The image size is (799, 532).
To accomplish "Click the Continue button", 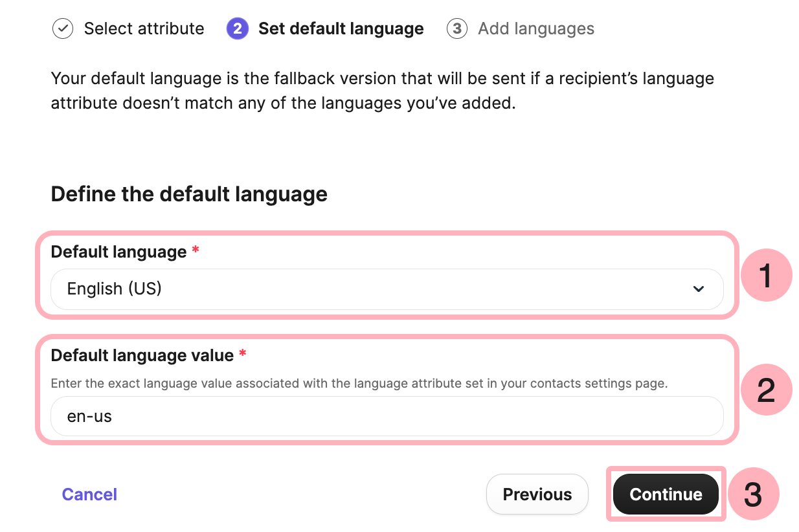I will [x=666, y=494].
